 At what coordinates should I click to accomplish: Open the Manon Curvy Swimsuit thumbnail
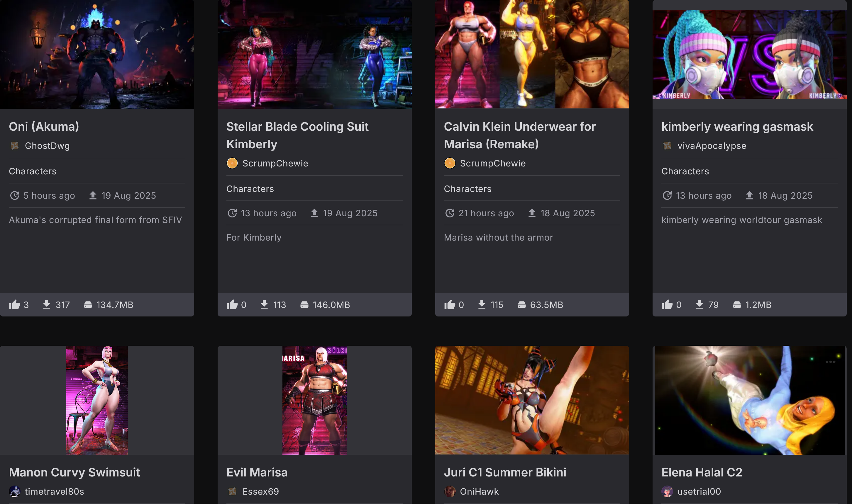[97, 400]
